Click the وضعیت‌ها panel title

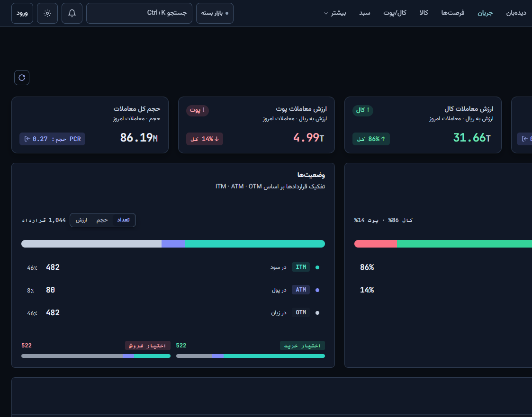pos(311,175)
